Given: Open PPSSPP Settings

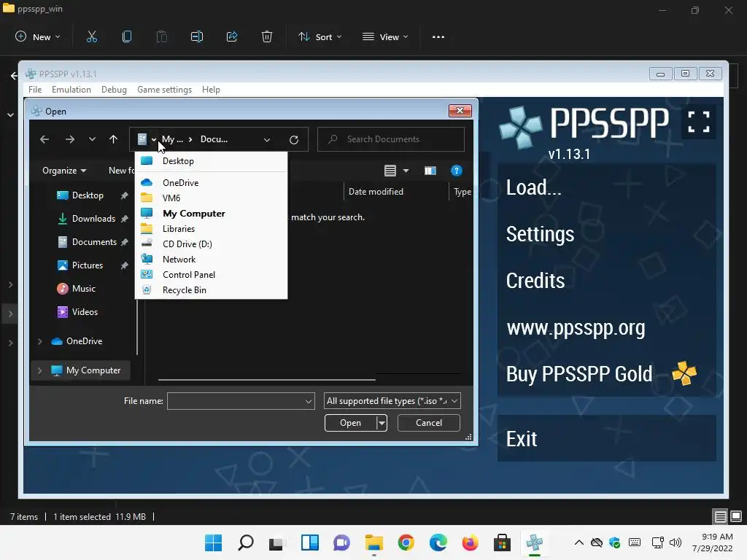Looking at the screenshot, I should point(606,234).
